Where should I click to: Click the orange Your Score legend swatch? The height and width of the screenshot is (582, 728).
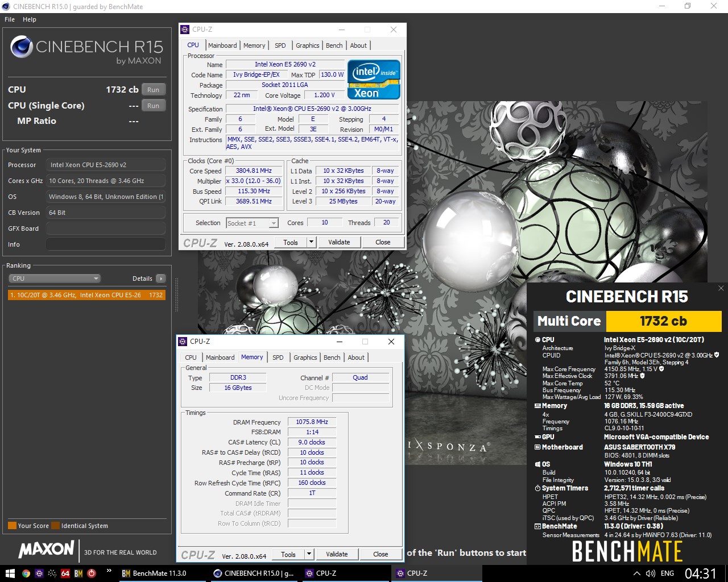(12, 526)
